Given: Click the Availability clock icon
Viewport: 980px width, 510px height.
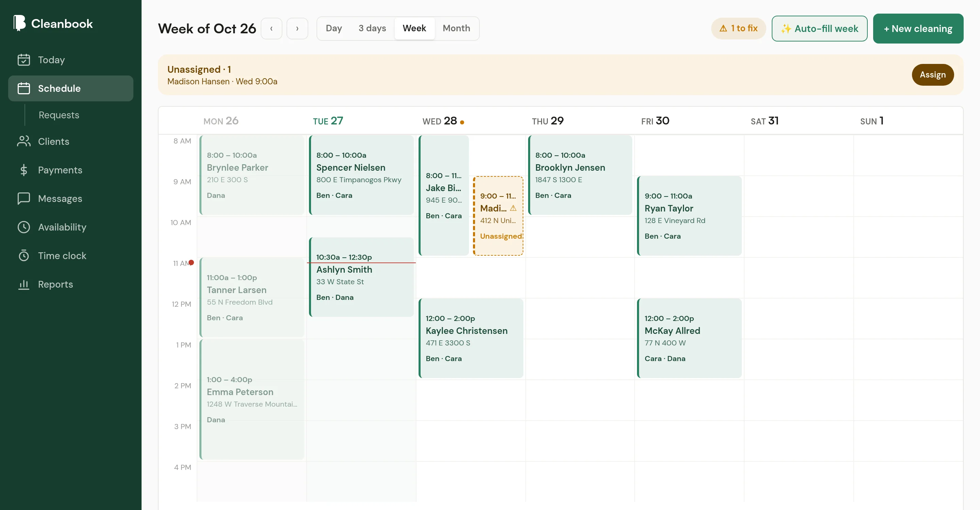Looking at the screenshot, I should coord(23,227).
